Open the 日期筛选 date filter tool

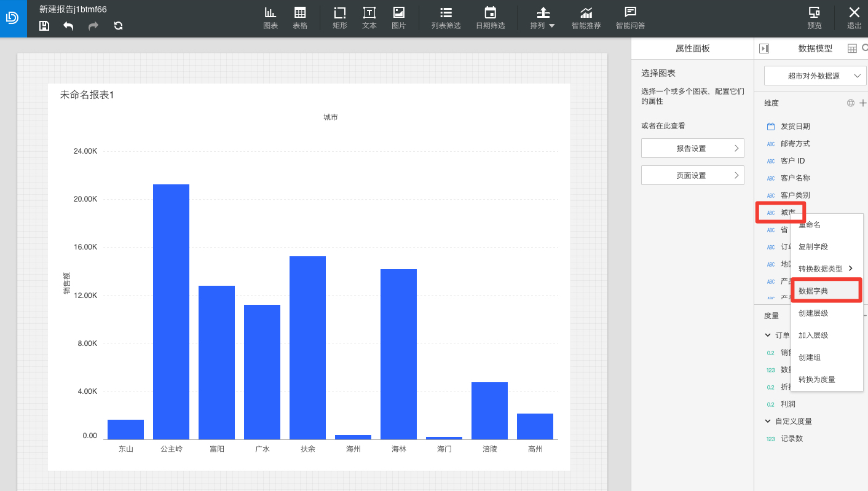(x=491, y=18)
